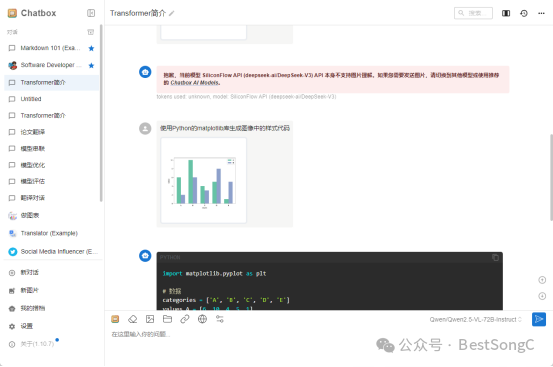Copy the Python code block with the copy icon
Screen dimensions: 553x367
(x=496, y=258)
